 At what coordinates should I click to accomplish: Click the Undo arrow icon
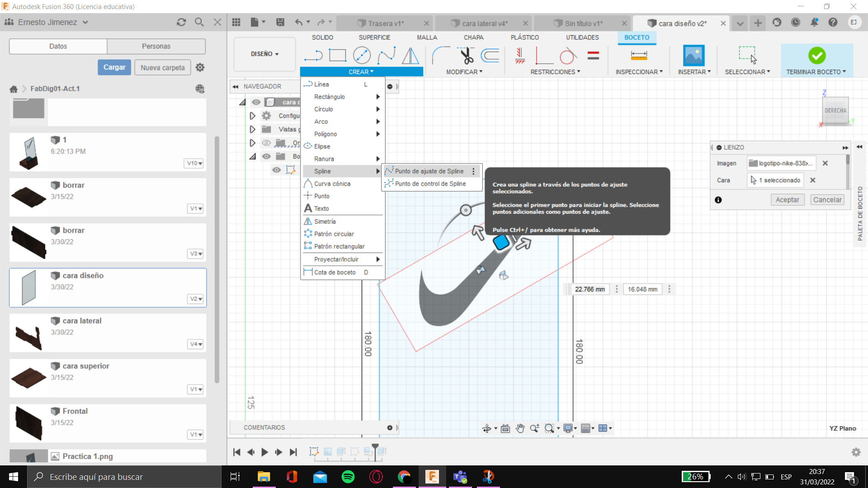298,22
